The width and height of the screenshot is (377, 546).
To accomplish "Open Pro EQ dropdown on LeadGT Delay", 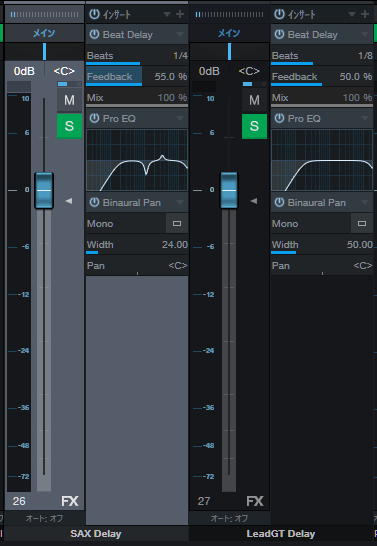I will [x=365, y=118].
